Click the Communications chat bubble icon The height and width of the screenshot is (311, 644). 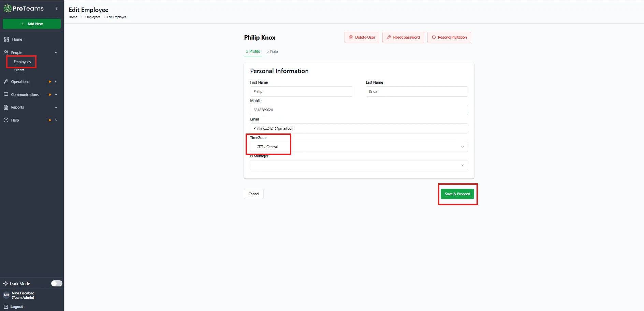pos(6,95)
